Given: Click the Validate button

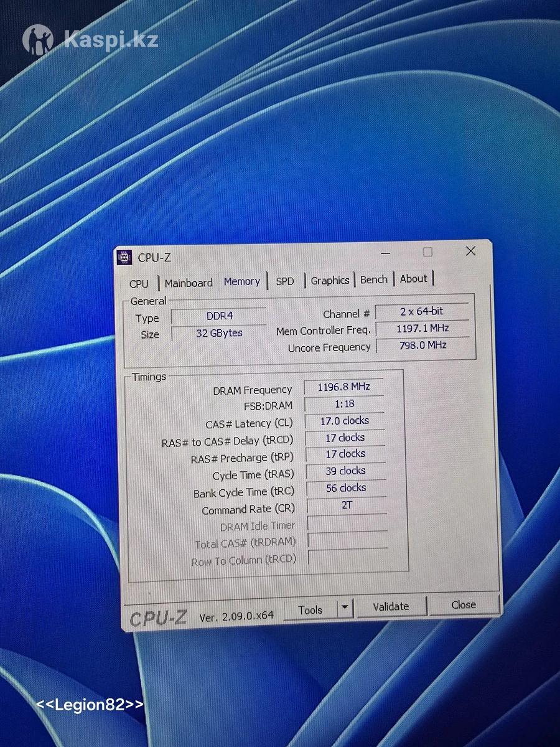Looking at the screenshot, I should [x=391, y=606].
